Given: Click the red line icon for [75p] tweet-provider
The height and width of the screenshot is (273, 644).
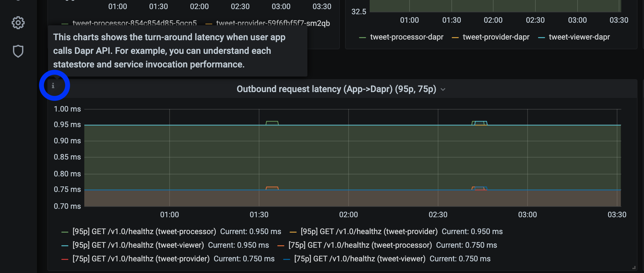Looking at the screenshot, I should point(65,259).
